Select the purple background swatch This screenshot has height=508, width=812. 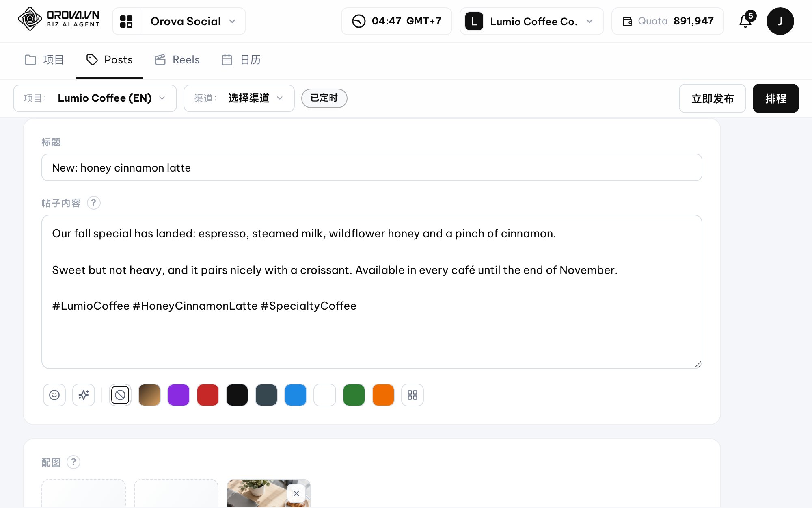click(179, 395)
